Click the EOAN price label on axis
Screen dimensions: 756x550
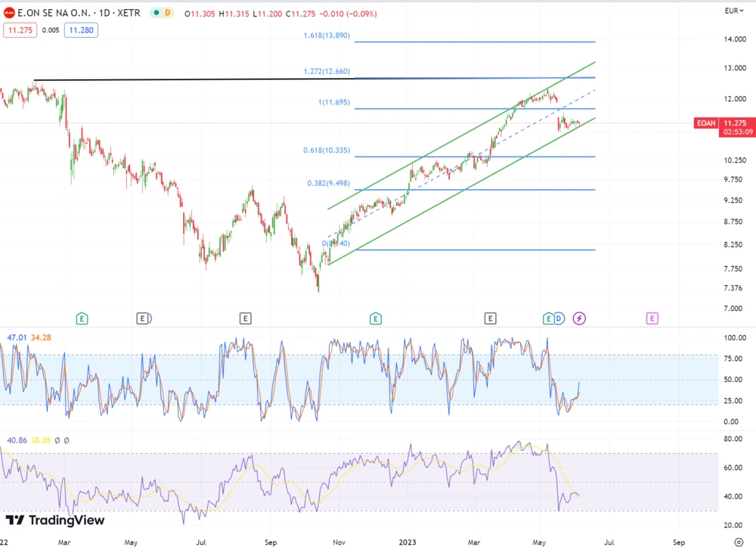(x=705, y=123)
